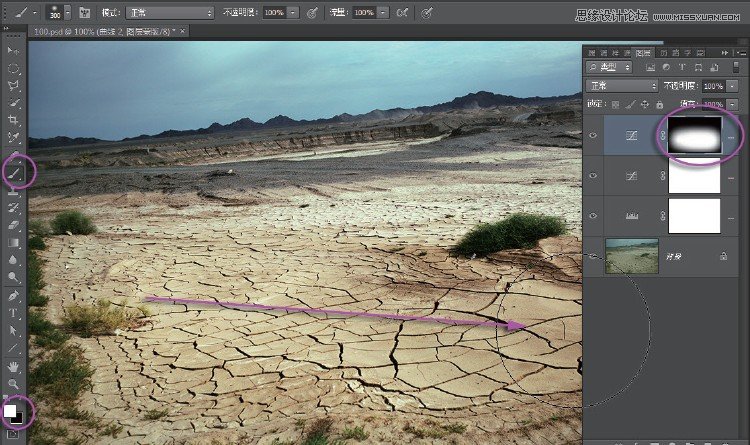750x445 pixels.
Task: Select the Lasso tool
Action: point(13,86)
